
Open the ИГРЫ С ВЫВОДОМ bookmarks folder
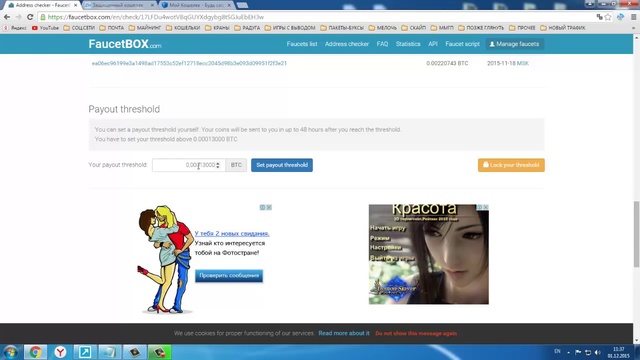pos(290,28)
